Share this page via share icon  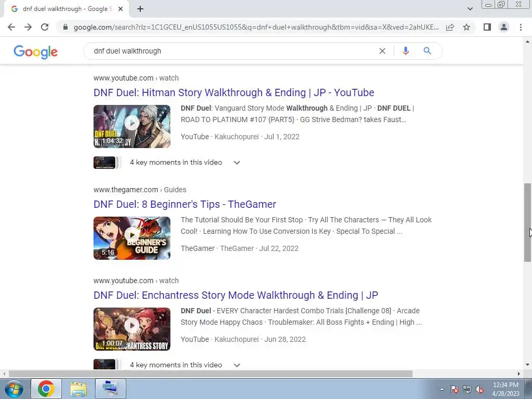[x=450, y=27]
